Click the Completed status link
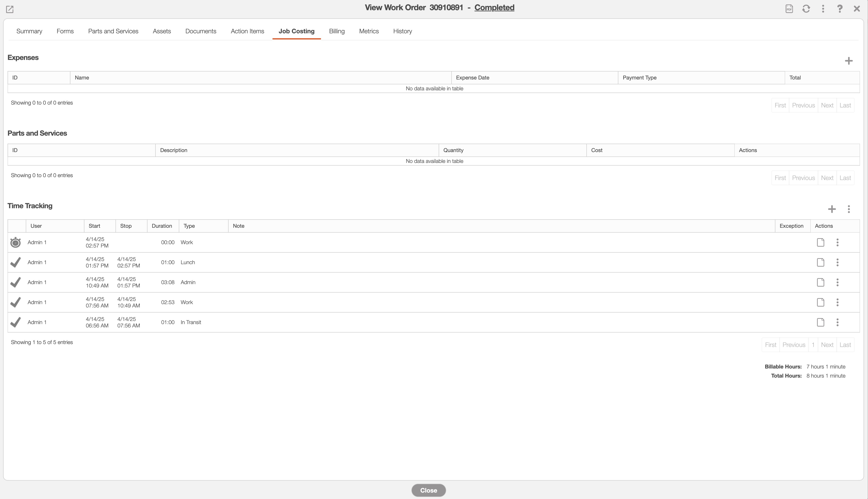This screenshot has height=499, width=868. click(x=494, y=8)
